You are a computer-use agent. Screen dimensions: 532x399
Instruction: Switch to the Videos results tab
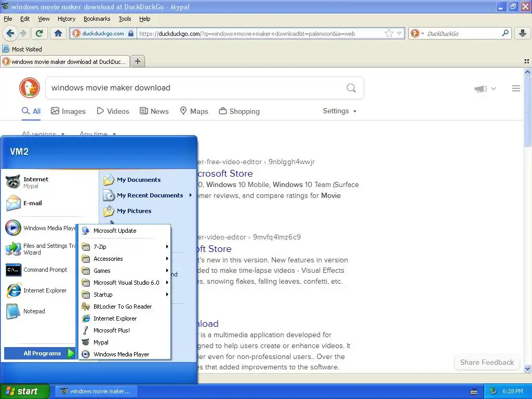113,111
